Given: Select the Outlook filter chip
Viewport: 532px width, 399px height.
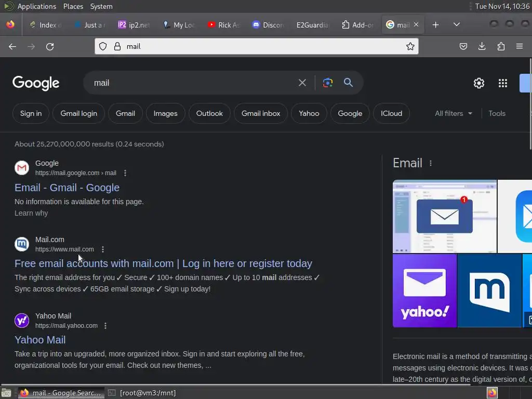Looking at the screenshot, I should 209,113.
